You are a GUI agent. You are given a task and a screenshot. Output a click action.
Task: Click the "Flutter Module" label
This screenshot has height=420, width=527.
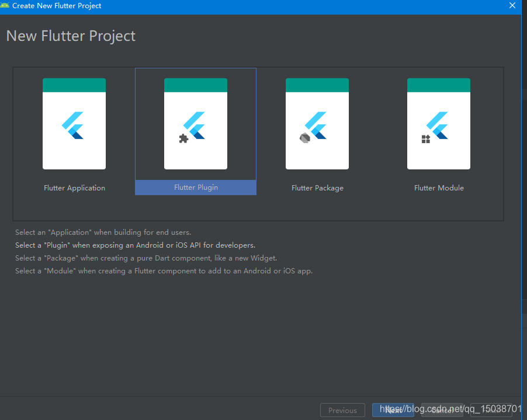pyautogui.click(x=439, y=188)
